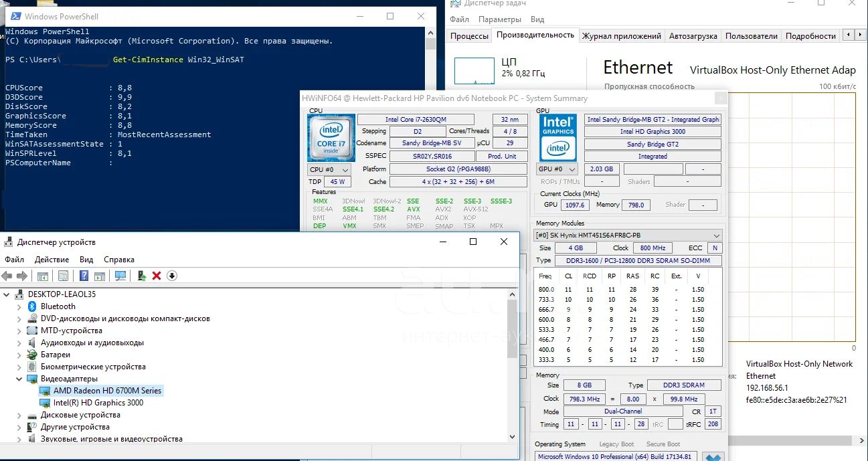The width and height of the screenshot is (868, 461).
Task: Open the Справка menu in Device Manager
Action: (x=119, y=260)
